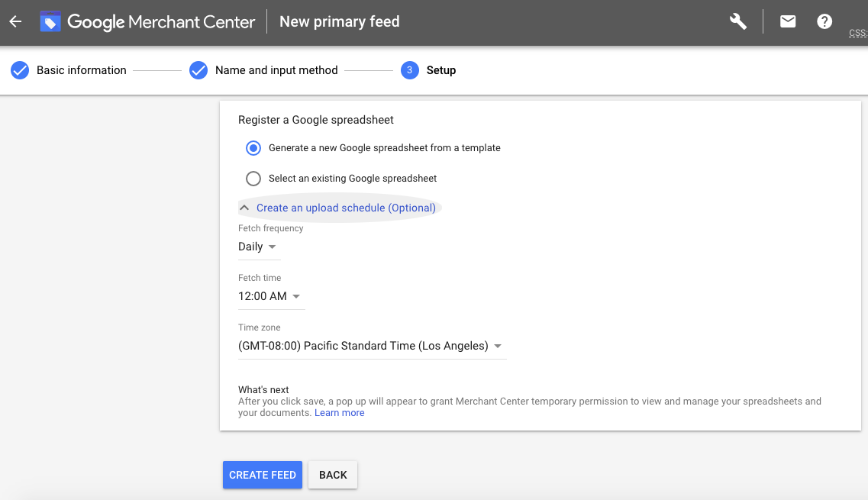The image size is (868, 500).
Task: Go to Name and input method step
Action: coord(276,70)
